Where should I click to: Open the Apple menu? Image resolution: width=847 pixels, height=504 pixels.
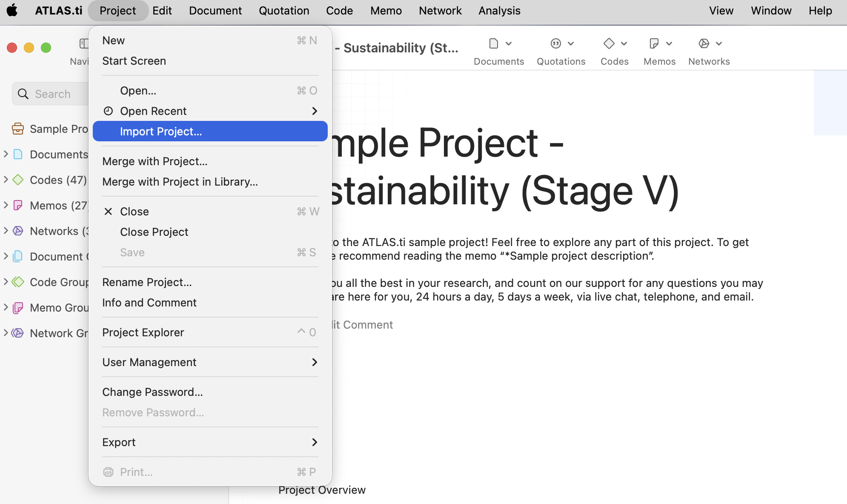[12, 10]
